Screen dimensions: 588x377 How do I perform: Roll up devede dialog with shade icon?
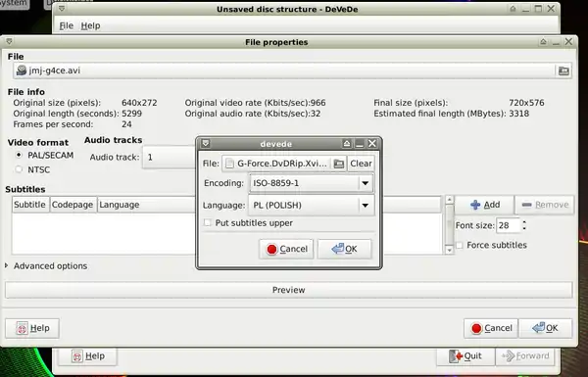pyautogui.click(x=347, y=144)
